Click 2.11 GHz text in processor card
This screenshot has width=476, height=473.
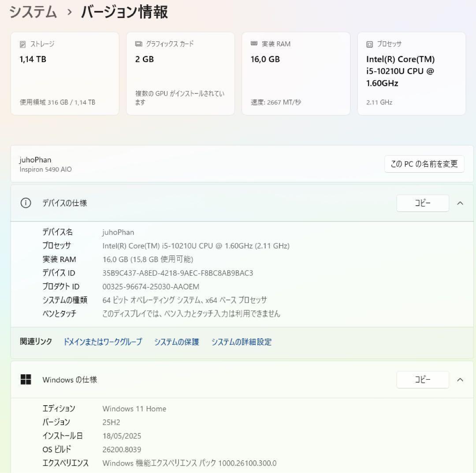click(x=379, y=102)
